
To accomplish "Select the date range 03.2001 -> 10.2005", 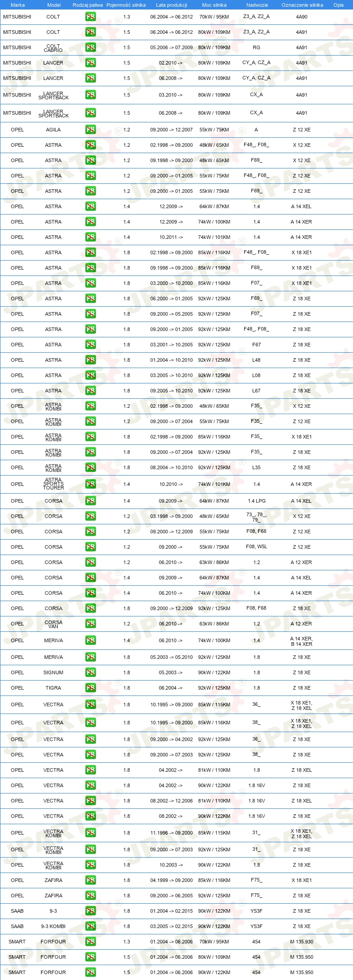I will 172,345.
